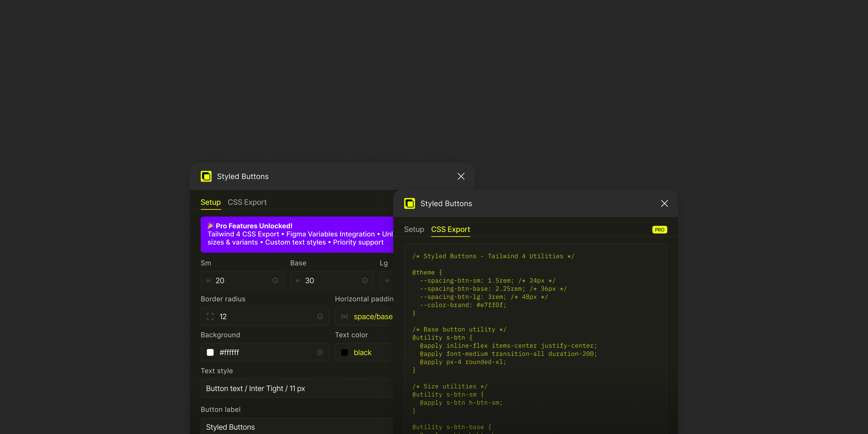868x434 pixels.
Task: Click the corner radius icon beside value 12
Action: (210, 316)
